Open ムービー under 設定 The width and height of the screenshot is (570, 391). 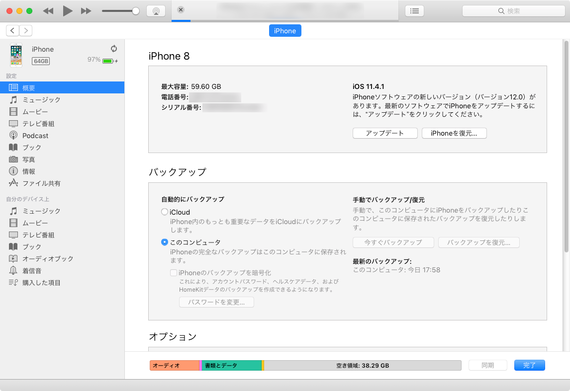pyautogui.click(x=62, y=112)
